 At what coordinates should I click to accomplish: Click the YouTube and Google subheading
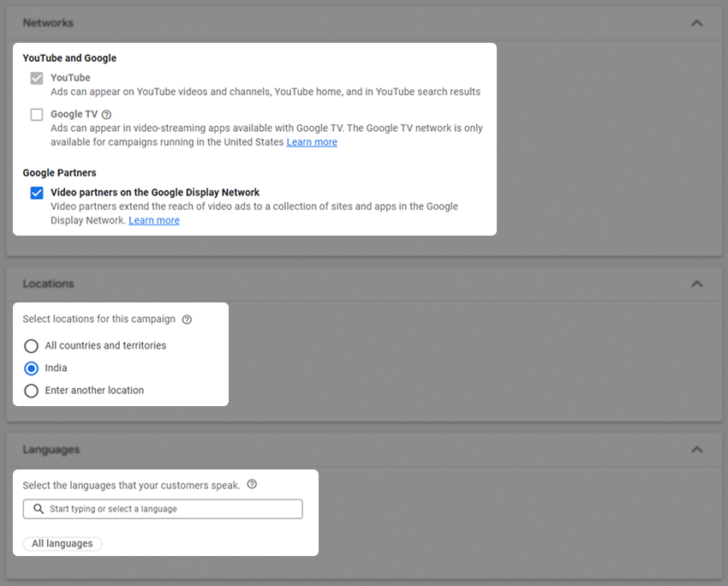click(x=69, y=58)
